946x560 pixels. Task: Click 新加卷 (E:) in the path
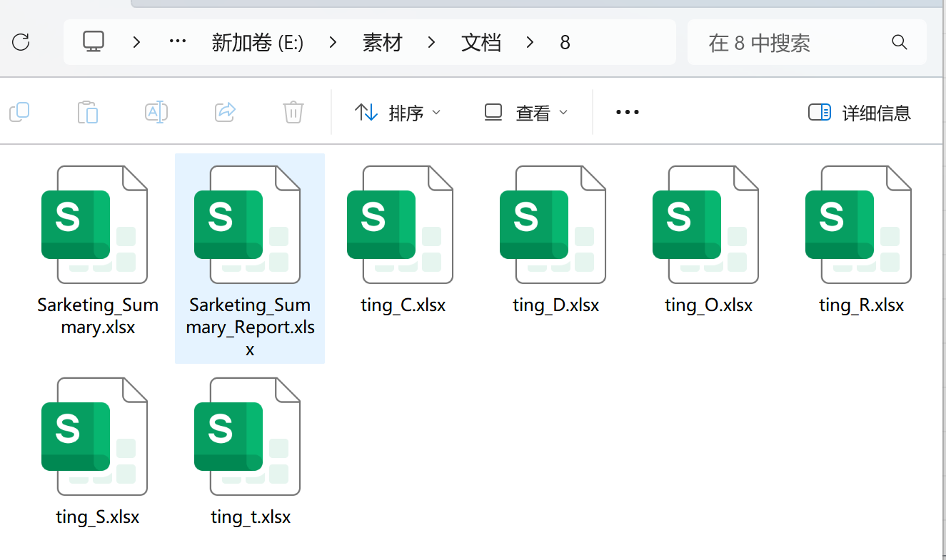click(258, 42)
